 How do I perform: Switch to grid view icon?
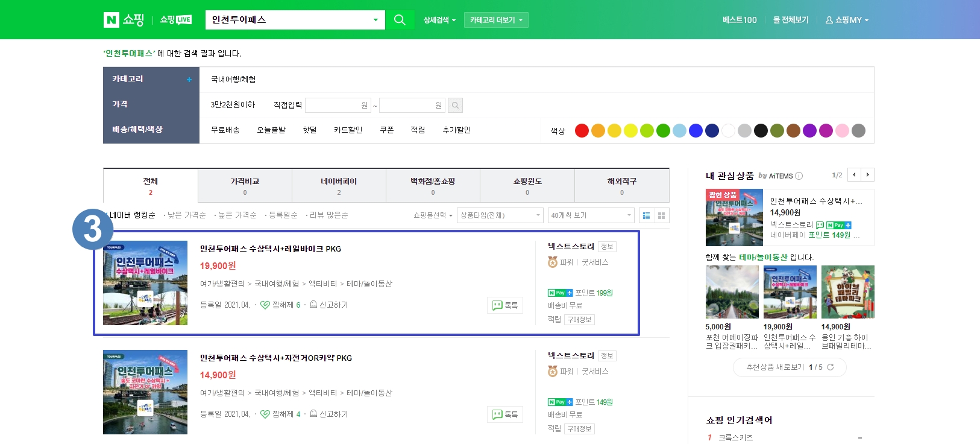[x=662, y=215]
